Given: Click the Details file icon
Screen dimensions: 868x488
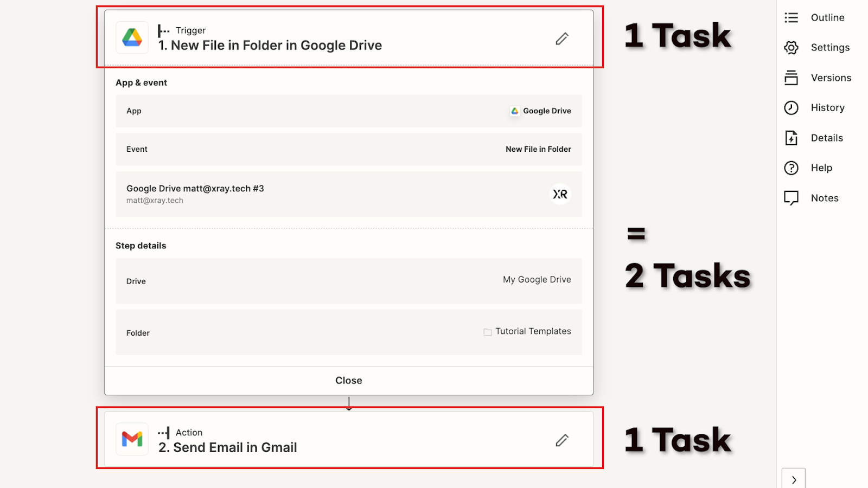Looking at the screenshot, I should tap(791, 138).
